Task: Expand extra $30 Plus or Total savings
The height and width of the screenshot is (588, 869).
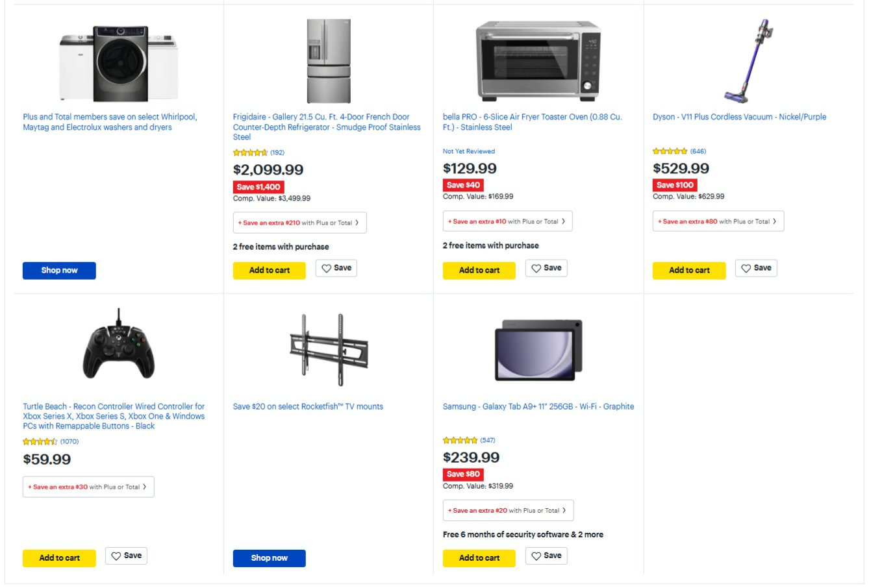Action: point(88,487)
